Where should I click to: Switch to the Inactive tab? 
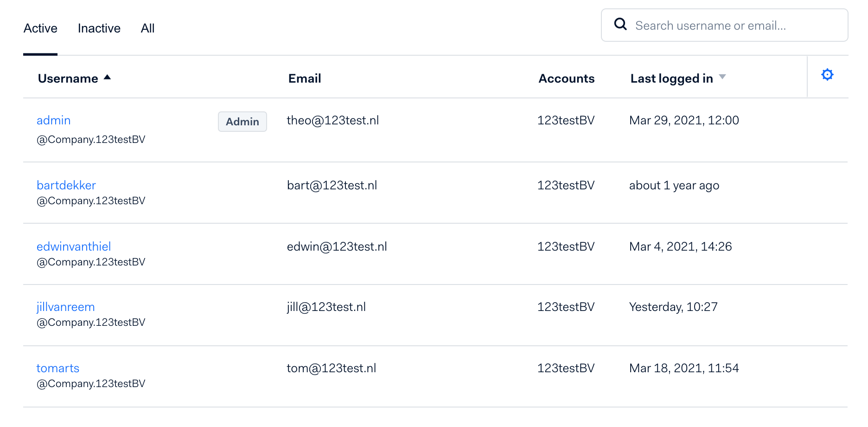99,28
